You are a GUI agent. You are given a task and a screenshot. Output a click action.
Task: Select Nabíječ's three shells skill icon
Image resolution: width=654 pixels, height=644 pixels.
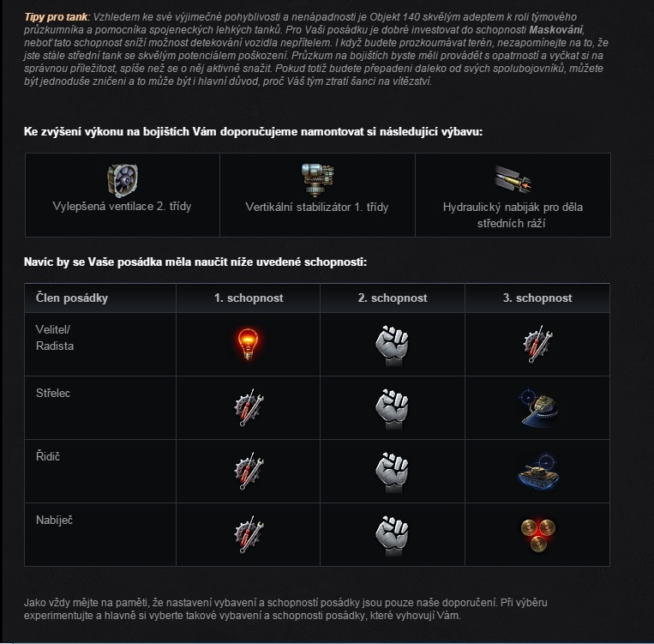coord(538,535)
